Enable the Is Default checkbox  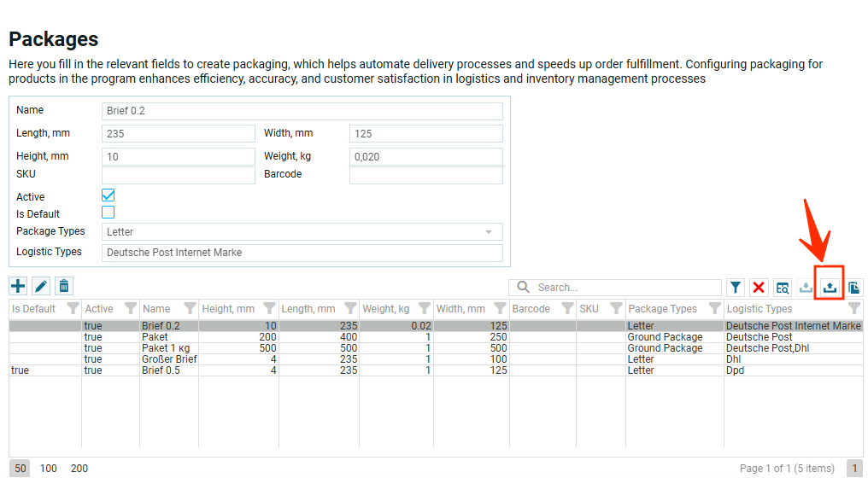(x=108, y=213)
